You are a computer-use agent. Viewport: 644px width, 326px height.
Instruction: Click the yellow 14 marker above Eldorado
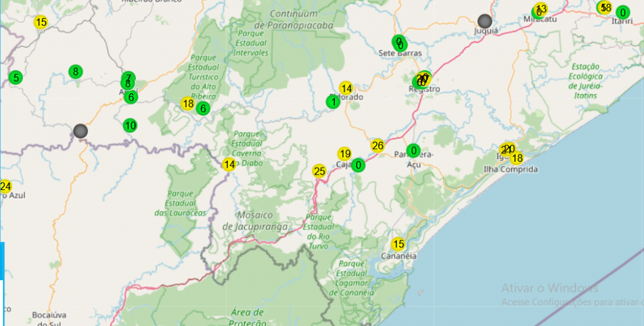coord(346,88)
